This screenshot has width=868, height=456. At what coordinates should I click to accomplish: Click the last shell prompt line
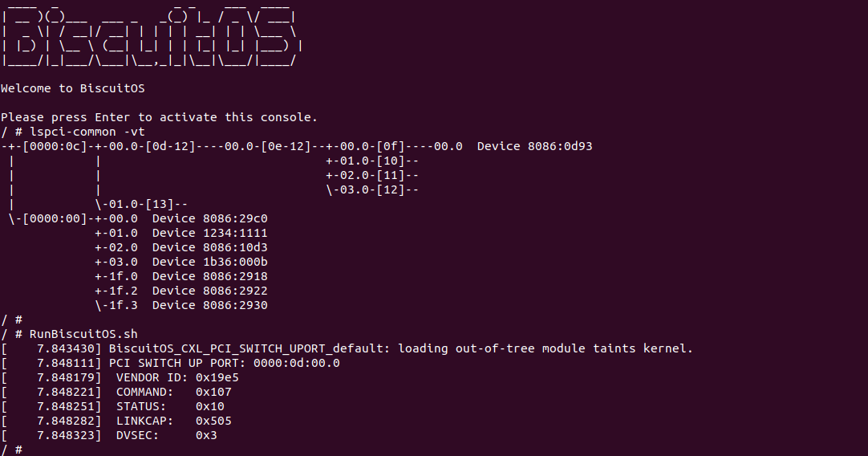[x=11, y=450]
